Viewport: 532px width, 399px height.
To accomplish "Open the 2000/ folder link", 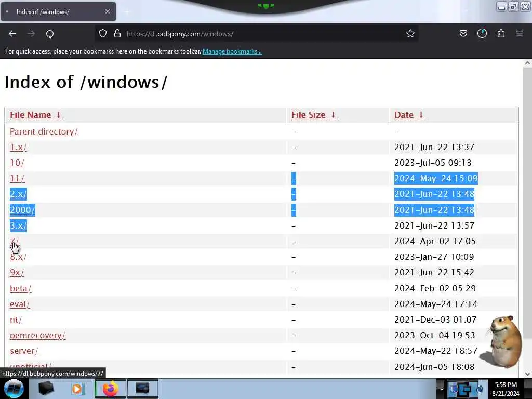I will [22, 210].
